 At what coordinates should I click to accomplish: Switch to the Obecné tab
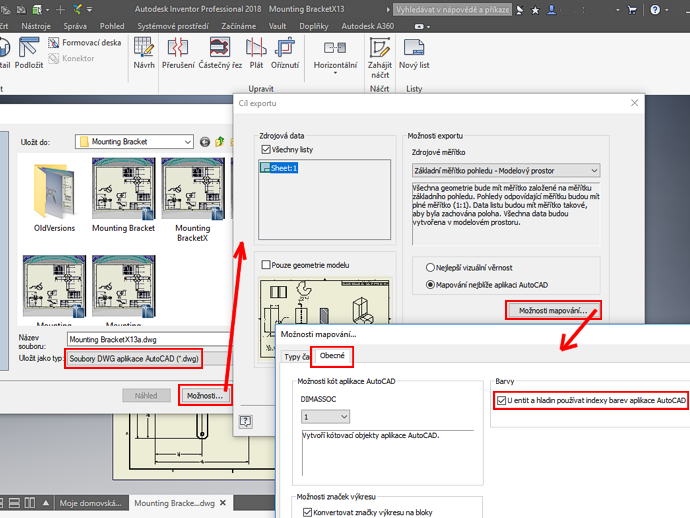point(332,356)
